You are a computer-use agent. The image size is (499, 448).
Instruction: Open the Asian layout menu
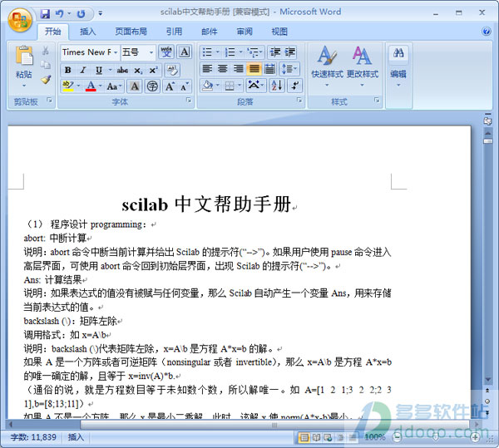(256, 86)
